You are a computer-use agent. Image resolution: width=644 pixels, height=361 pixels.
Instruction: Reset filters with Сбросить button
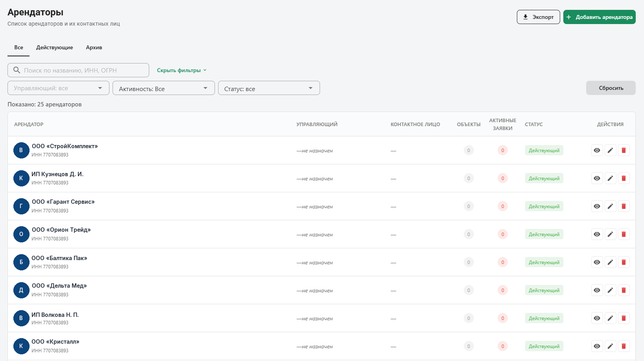[611, 88]
